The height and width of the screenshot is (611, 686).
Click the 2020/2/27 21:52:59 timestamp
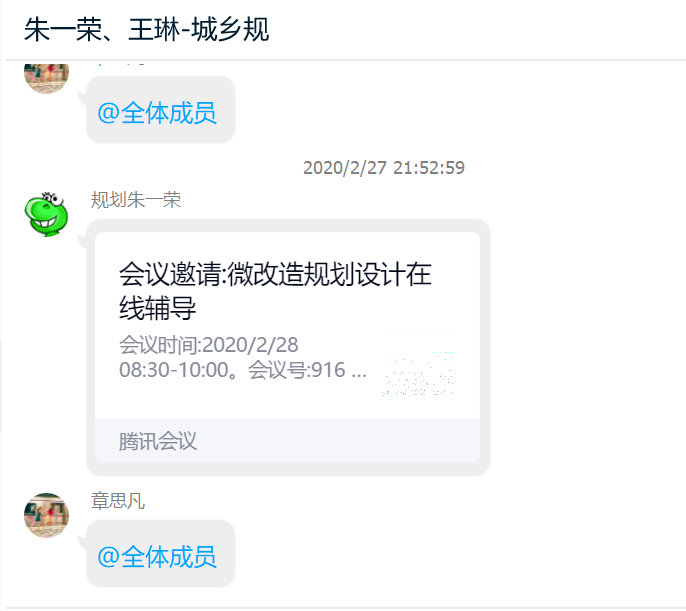tap(384, 168)
